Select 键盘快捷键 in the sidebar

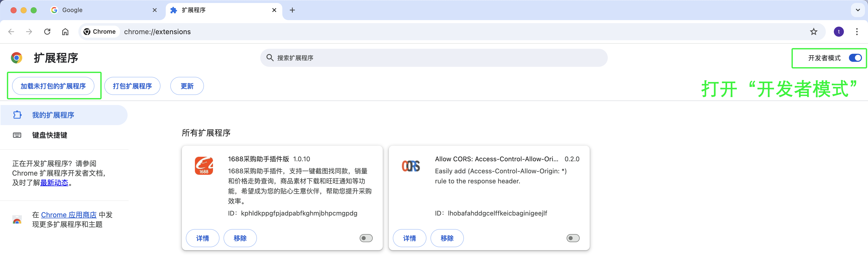(x=49, y=135)
